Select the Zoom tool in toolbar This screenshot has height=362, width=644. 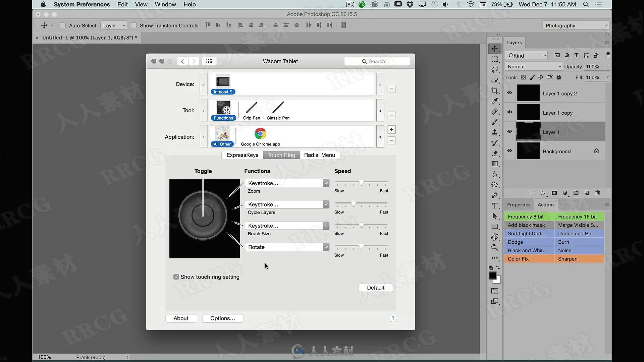click(x=495, y=247)
